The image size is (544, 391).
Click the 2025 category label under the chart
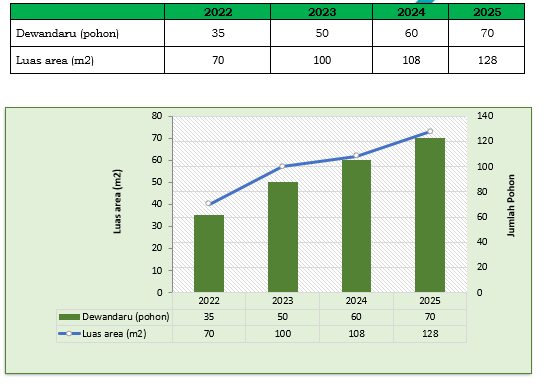pos(430,300)
